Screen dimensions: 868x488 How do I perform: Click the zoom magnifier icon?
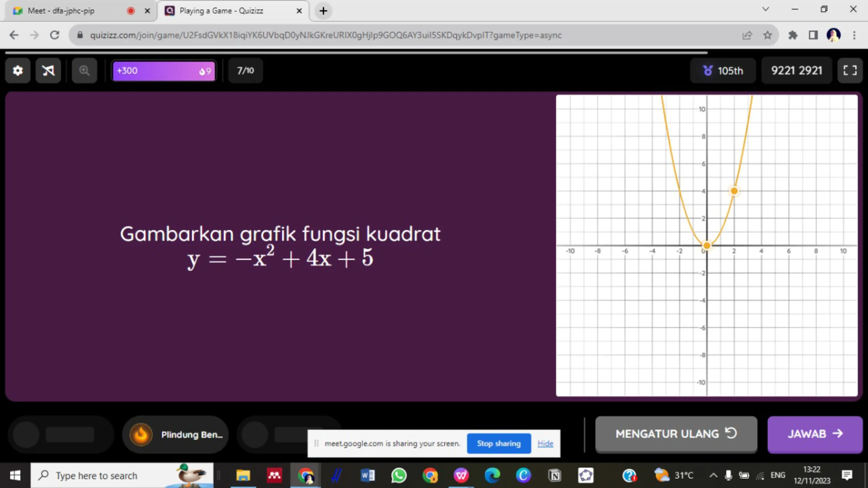point(84,71)
